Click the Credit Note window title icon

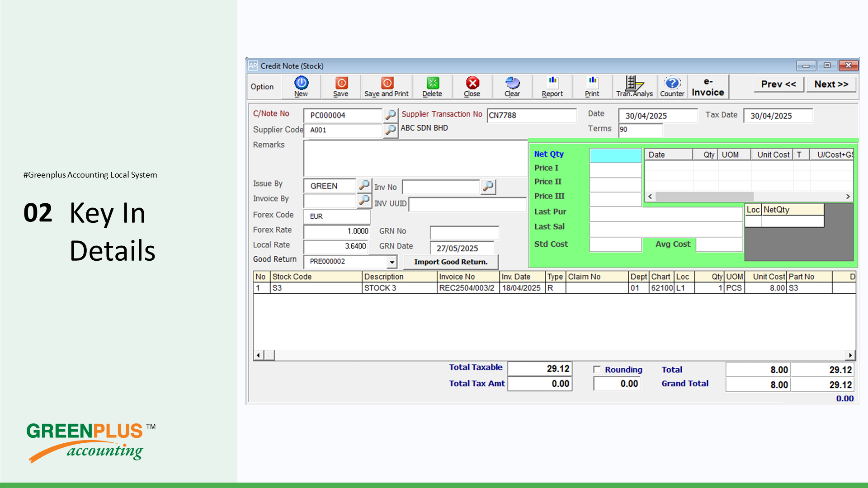[253, 66]
